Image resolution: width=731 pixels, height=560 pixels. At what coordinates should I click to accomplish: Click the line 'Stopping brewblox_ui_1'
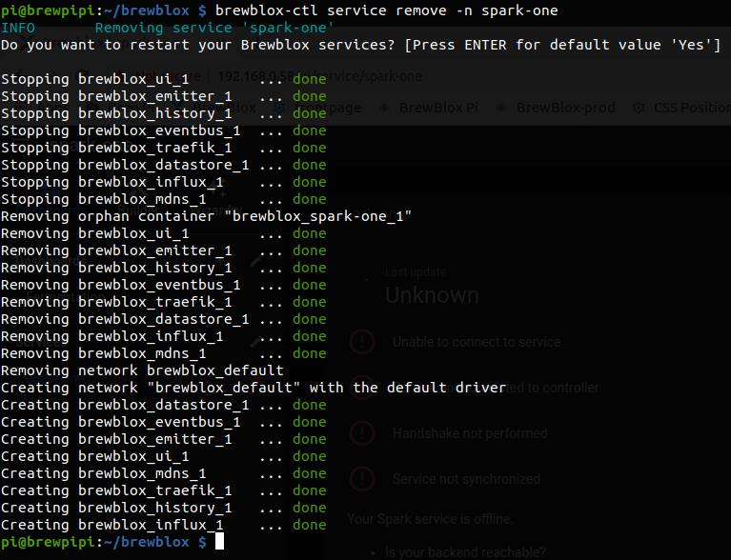164,79
